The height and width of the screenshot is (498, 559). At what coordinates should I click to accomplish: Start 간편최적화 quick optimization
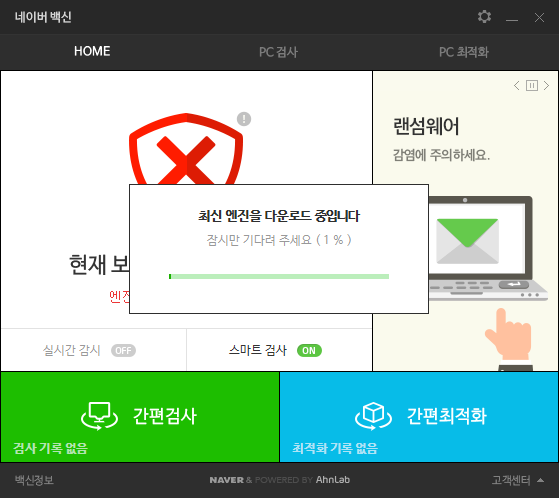[x=419, y=417]
